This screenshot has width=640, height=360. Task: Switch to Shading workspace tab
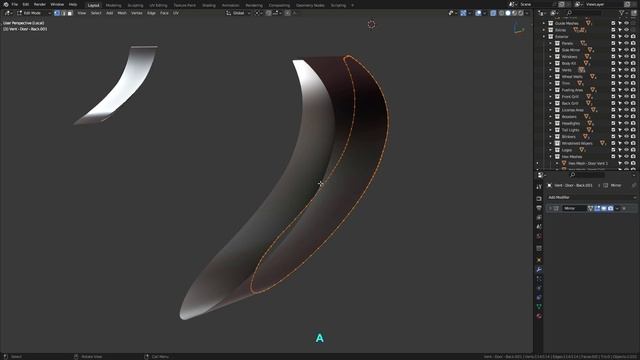209,5
